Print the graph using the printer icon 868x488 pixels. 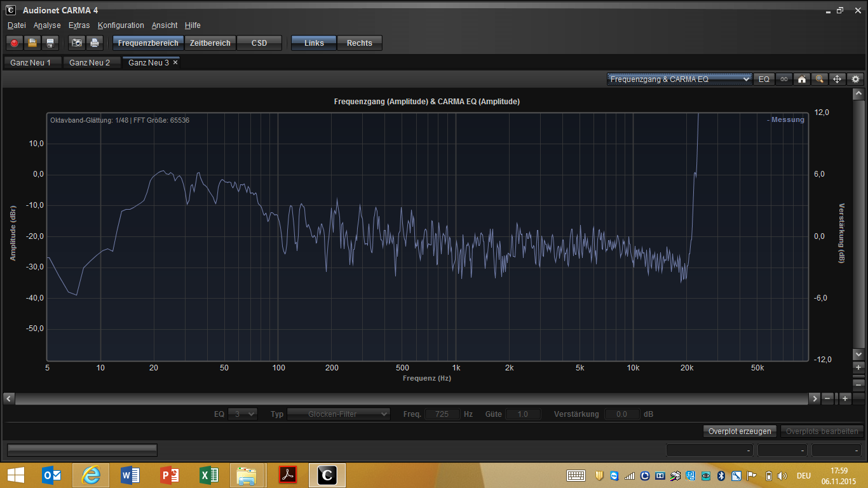pos(94,43)
